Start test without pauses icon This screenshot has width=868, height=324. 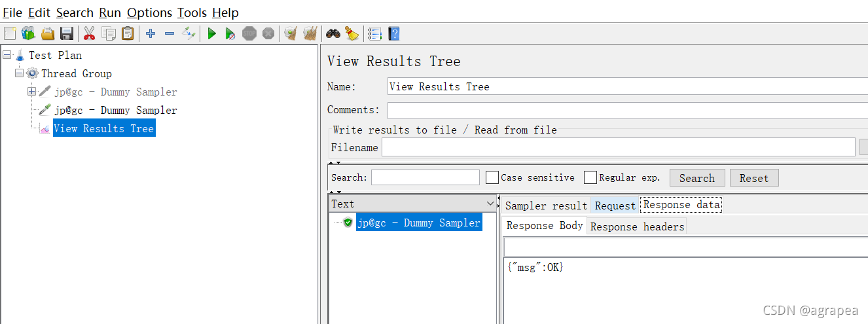click(x=230, y=33)
